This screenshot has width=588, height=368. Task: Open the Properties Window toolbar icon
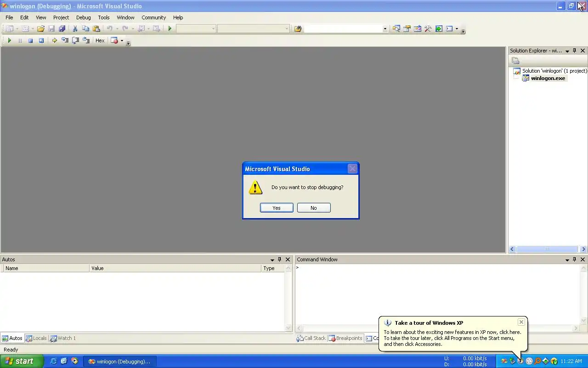407,29
